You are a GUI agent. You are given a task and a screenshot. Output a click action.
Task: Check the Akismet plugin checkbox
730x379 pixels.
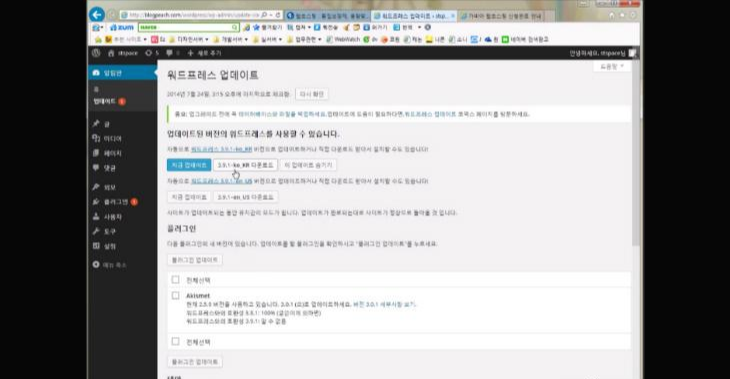[176, 296]
